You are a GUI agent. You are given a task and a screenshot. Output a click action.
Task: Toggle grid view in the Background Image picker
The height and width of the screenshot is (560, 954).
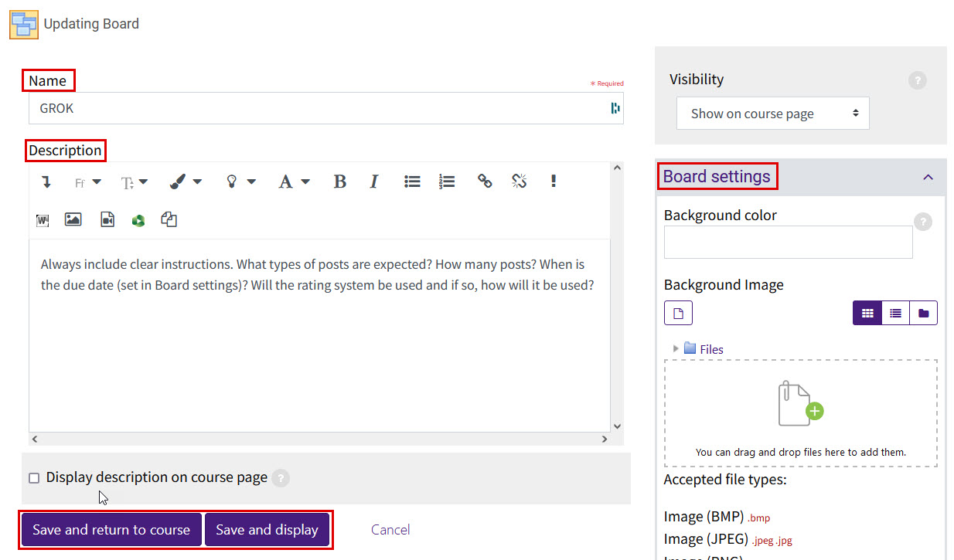pyautogui.click(x=867, y=313)
